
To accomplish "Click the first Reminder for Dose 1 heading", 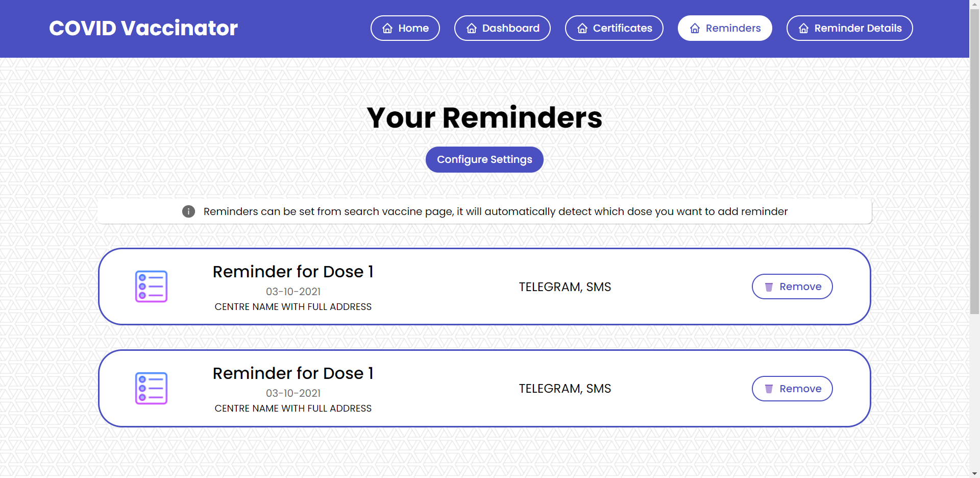I will (x=293, y=272).
